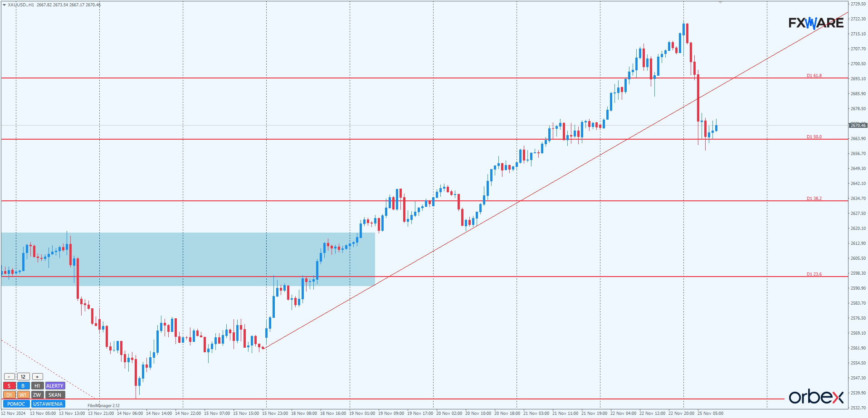The height and width of the screenshot is (418, 868).
Task: Click the chart shift triangle marker at top
Action: [720, 3]
